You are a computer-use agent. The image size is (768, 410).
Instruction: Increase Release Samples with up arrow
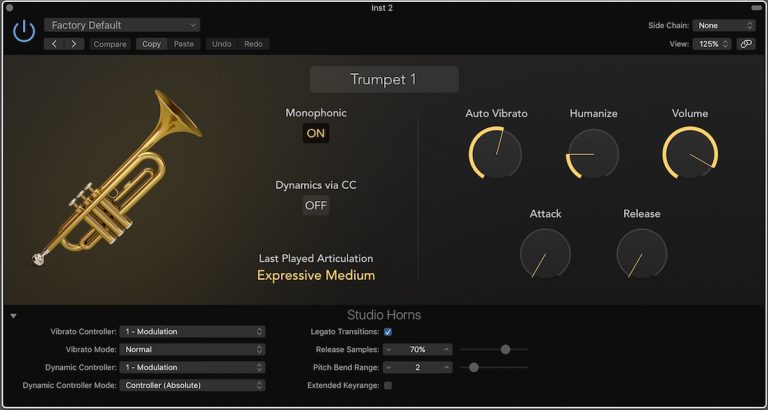[447, 350]
